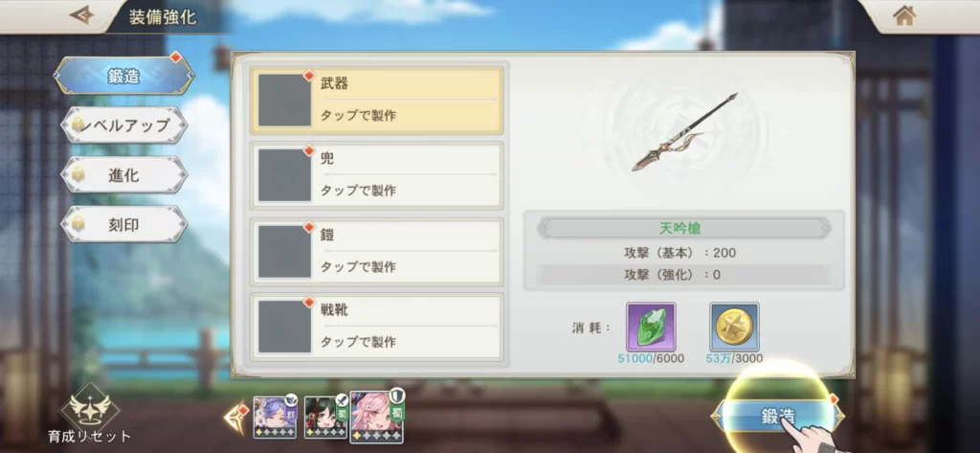Choose the black-haired character portrait
The width and height of the screenshot is (980, 453).
(325, 418)
